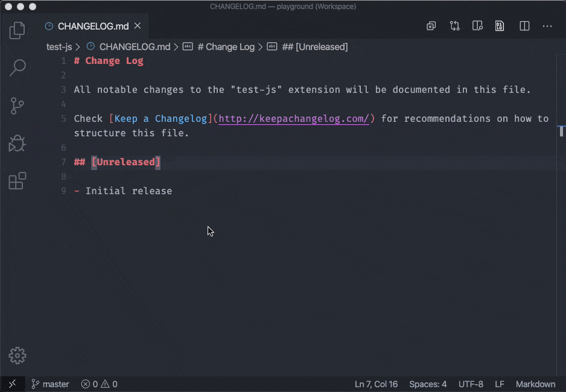Open the Run and Debug view

click(17, 144)
